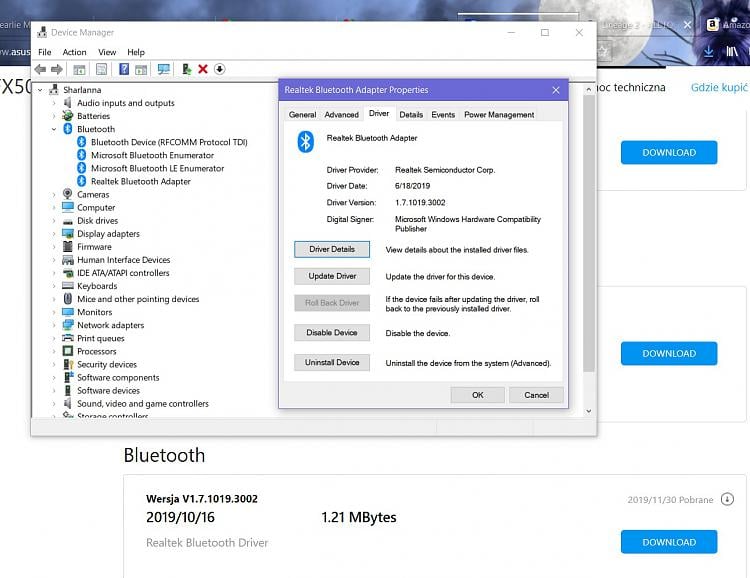This screenshot has height=578, width=750.
Task: Select the Software devices row
Action: pos(109,390)
